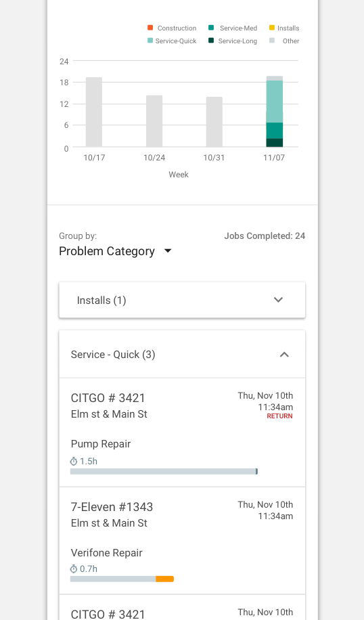Click the RETURN label on CITGO job
Viewport: 364px width, 620px height.
click(280, 416)
